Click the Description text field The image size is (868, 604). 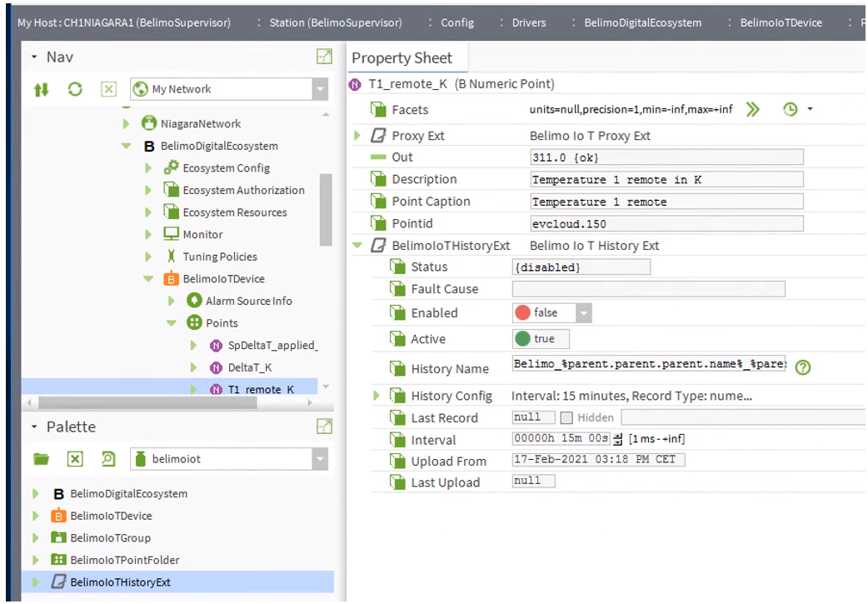click(x=666, y=179)
